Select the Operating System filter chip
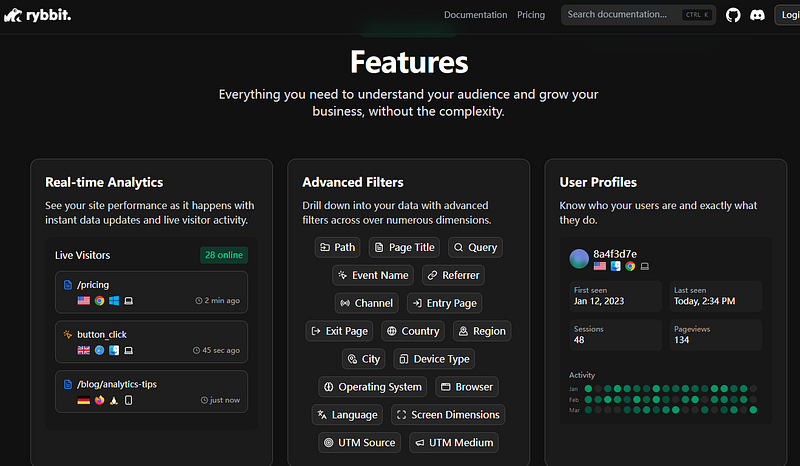 (x=372, y=387)
